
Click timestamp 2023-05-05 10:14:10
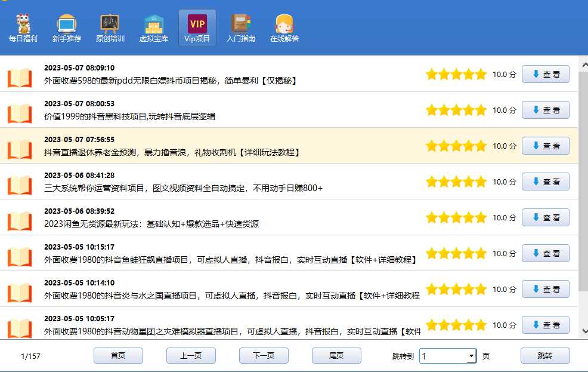[x=79, y=283]
